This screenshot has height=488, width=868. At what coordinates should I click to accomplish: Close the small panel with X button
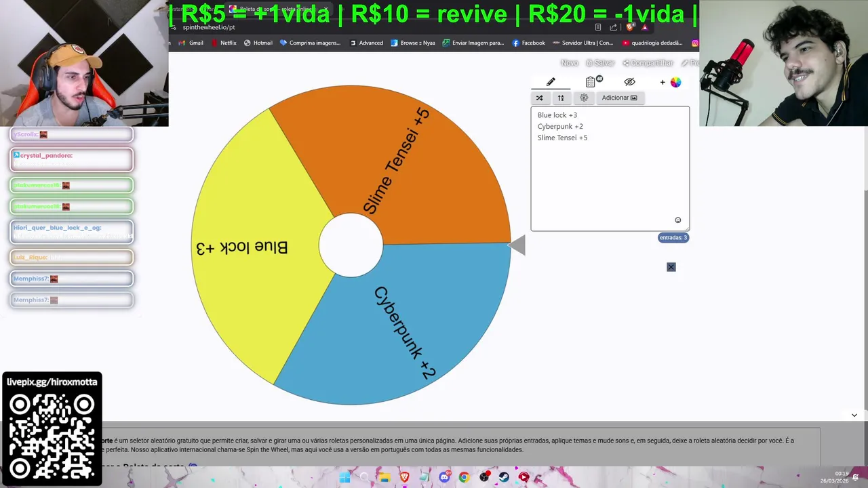671,267
